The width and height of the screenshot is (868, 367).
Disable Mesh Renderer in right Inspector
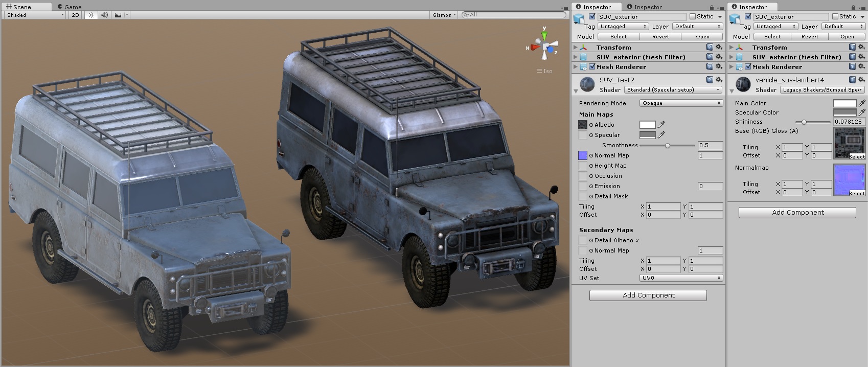(748, 66)
